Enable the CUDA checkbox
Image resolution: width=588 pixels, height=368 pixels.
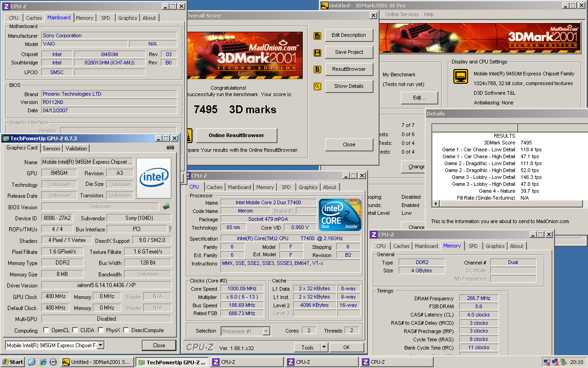(x=75, y=330)
